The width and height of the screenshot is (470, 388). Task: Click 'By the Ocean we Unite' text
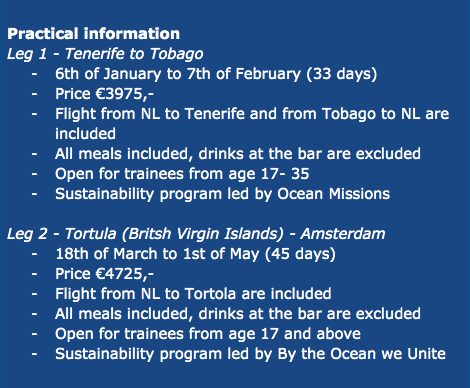pyautogui.click(x=362, y=354)
